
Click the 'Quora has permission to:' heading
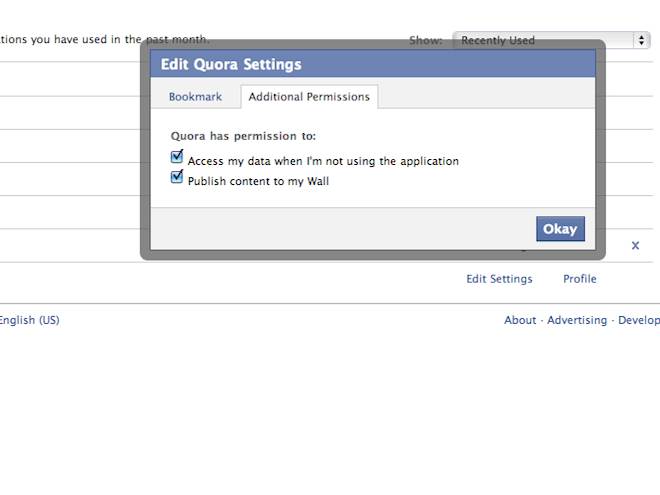243,136
